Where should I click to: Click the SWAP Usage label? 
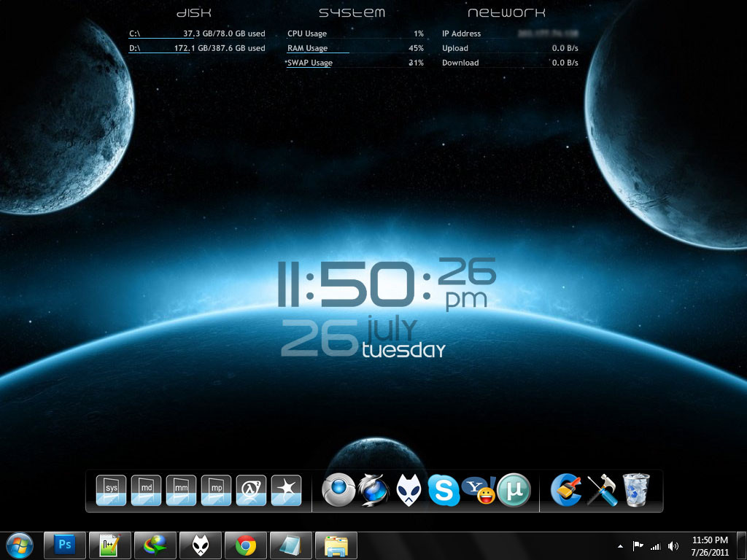pos(310,63)
